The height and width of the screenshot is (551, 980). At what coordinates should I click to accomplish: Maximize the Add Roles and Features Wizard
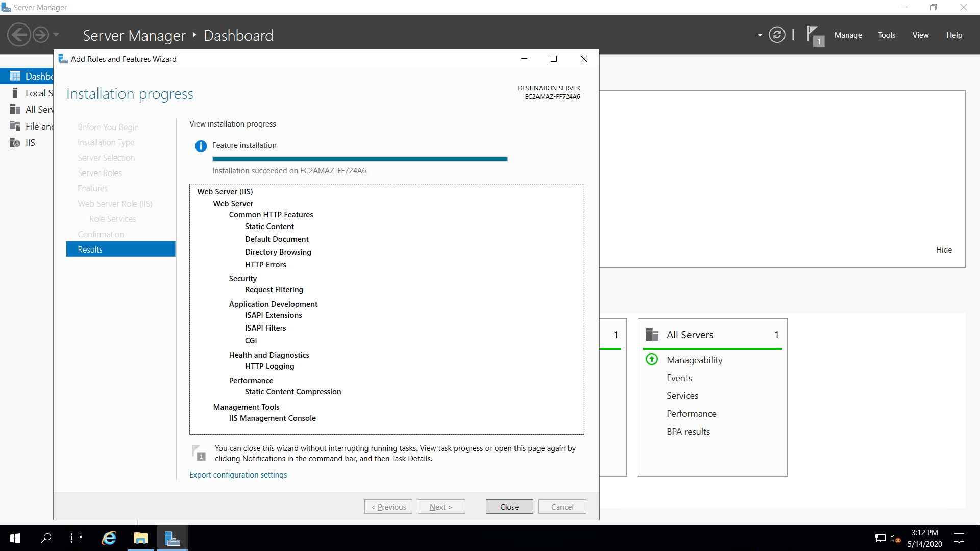pyautogui.click(x=554, y=59)
